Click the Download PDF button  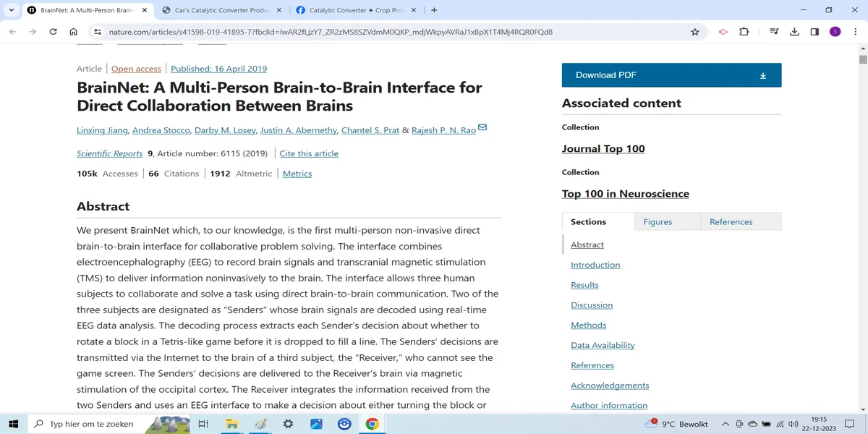[x=671, y=75]
